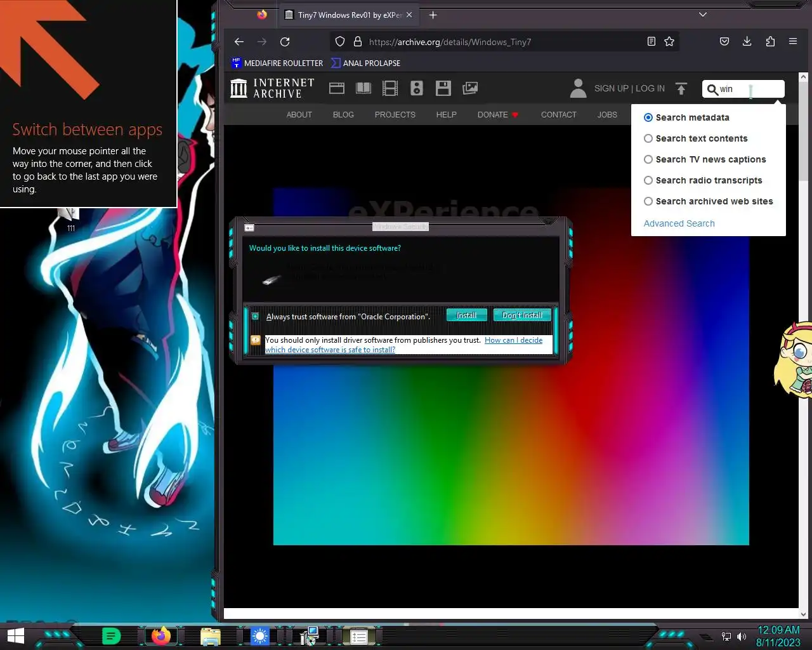Click the scroll down arrow on the page

pyautogui.click(x=803, y=614)
